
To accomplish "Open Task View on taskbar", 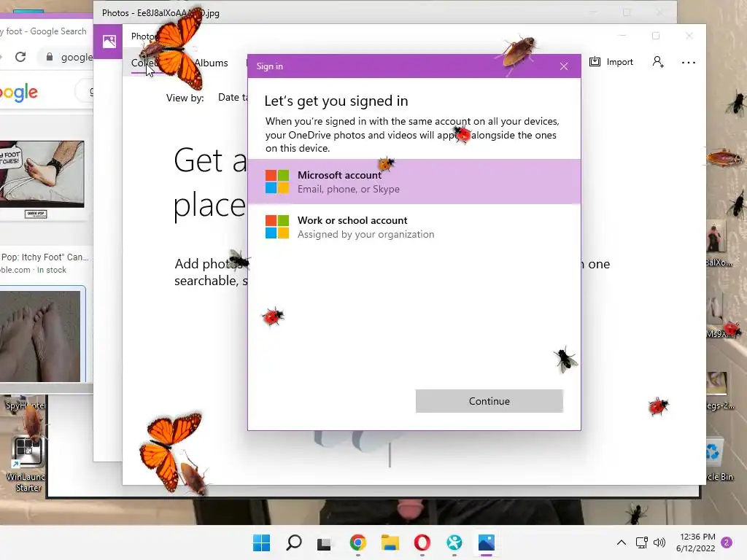I will (x=324, y=542).
